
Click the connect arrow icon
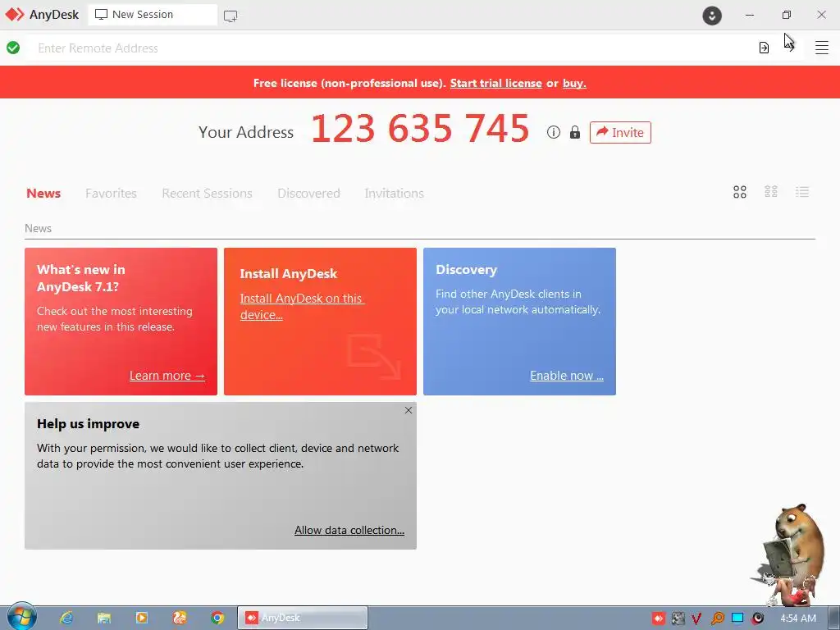tap(790, 48)
